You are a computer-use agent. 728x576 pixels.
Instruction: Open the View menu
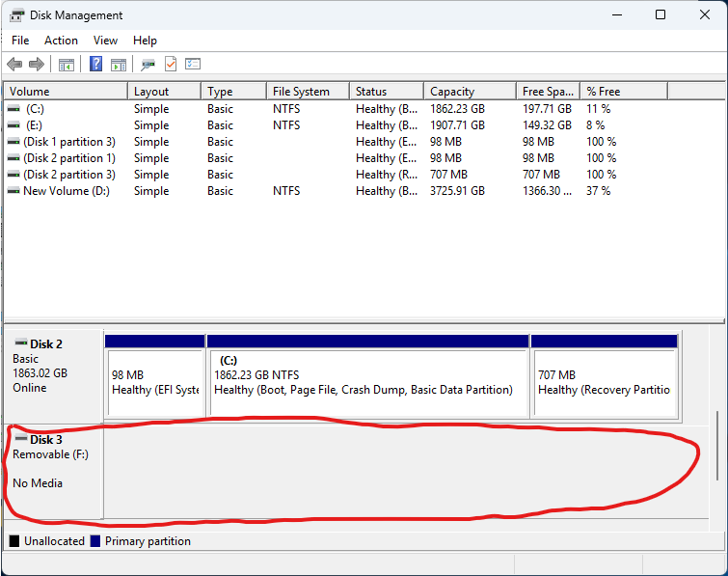[x=105, y=41]
